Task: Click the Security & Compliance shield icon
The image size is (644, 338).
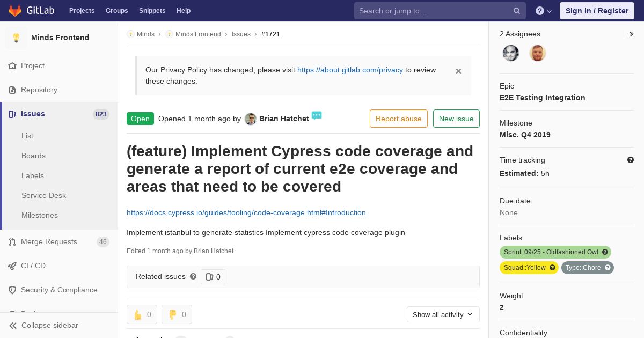Action: [12, 290]
